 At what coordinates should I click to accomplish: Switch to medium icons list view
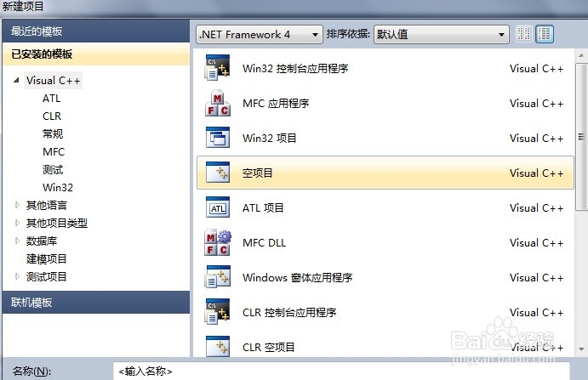click(x=544, y=34)
